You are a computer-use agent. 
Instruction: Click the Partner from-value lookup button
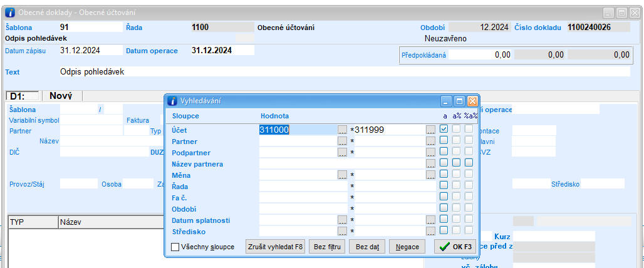pyautogui.click(x=342, y=141)
